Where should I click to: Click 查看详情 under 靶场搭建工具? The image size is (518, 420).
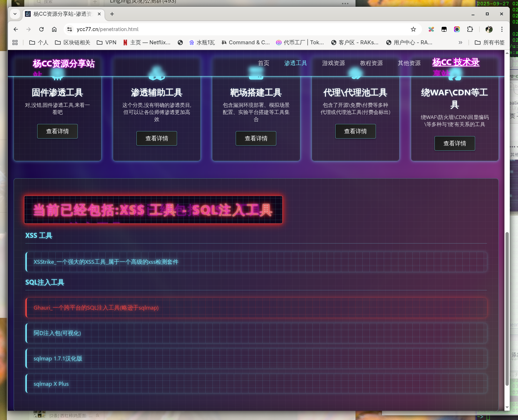coord(256,139)
